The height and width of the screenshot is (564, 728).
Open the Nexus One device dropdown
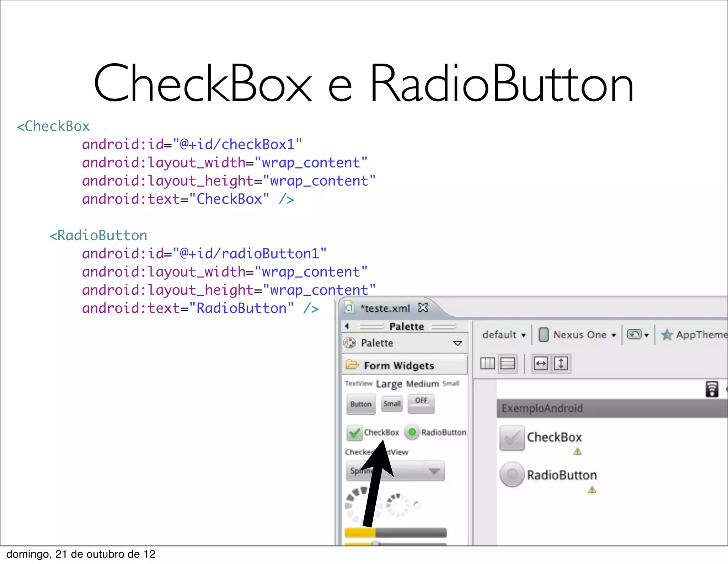click(577, 335)
